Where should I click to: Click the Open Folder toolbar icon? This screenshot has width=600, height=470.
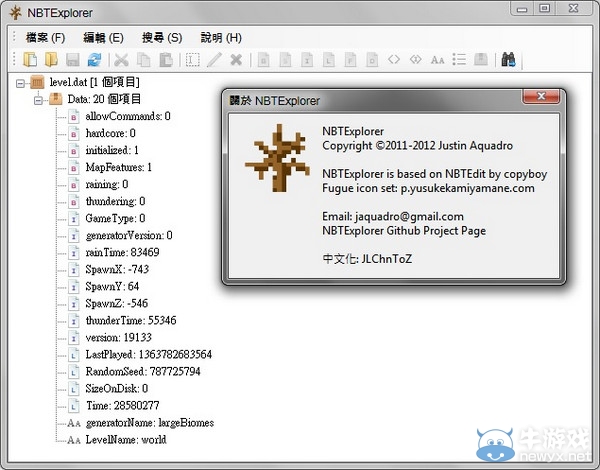(x=51, y=60)
